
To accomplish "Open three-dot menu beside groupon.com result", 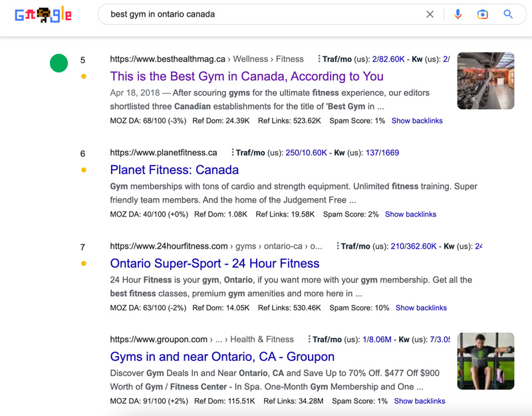I will tap(309, 340).
